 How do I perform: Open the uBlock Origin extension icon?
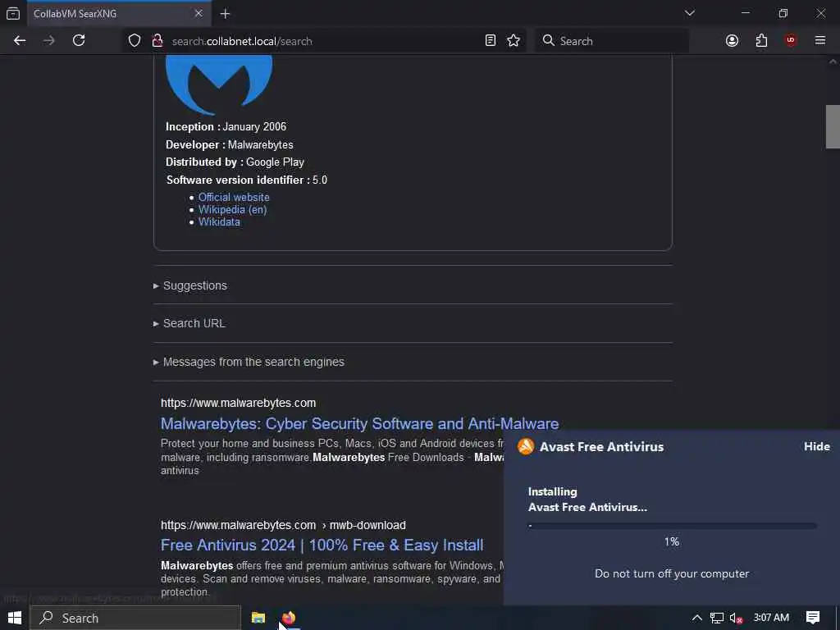click(x=791, y=41)
